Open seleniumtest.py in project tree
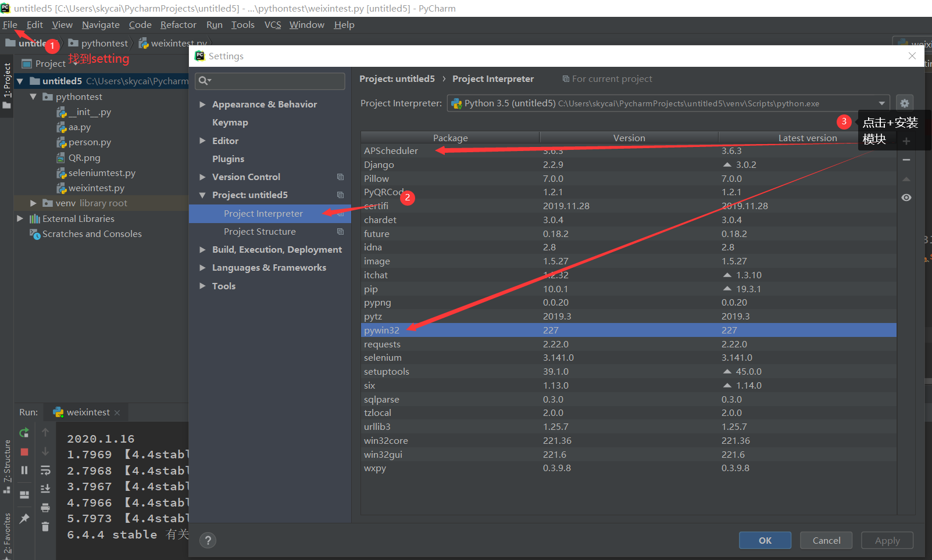The height and width of the screenshot is (560, 932). pyautogui.click(x=102, y=173)
